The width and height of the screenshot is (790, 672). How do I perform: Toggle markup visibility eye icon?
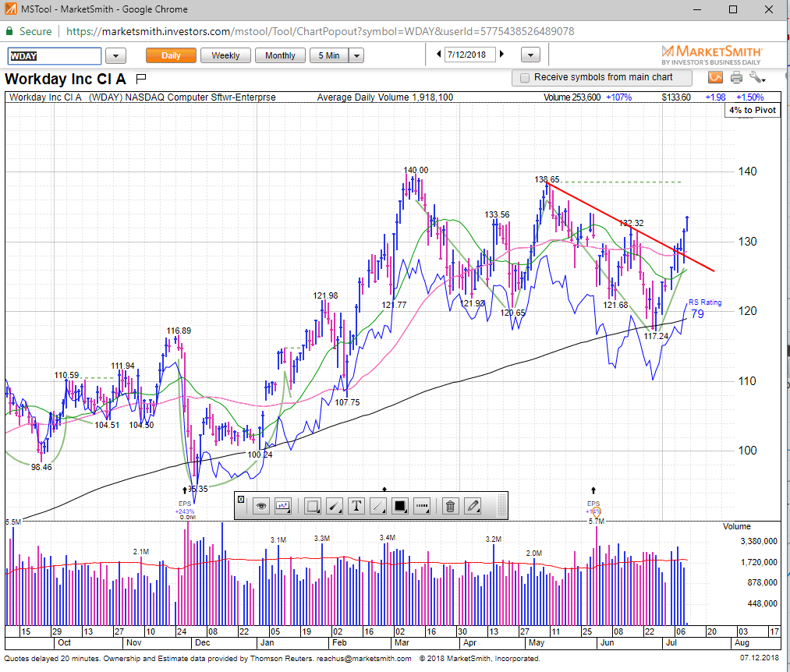pyautogui.click(x=261, y=506)
